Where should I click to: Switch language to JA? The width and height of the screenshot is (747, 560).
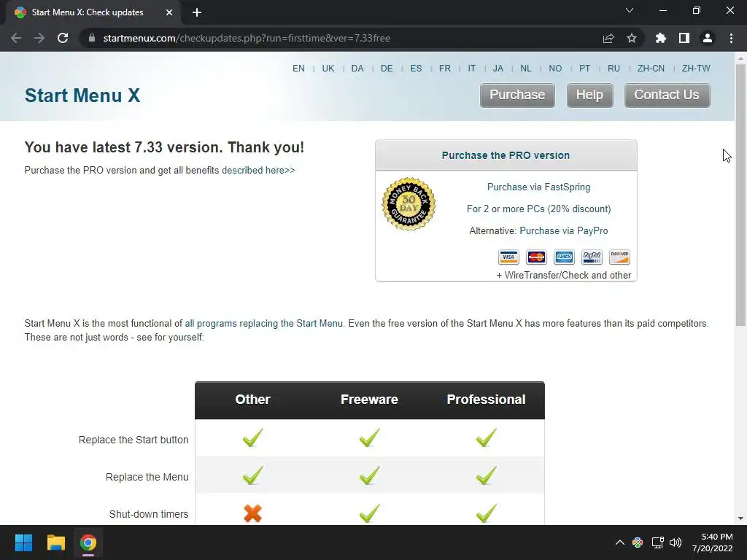coord(498,69)
